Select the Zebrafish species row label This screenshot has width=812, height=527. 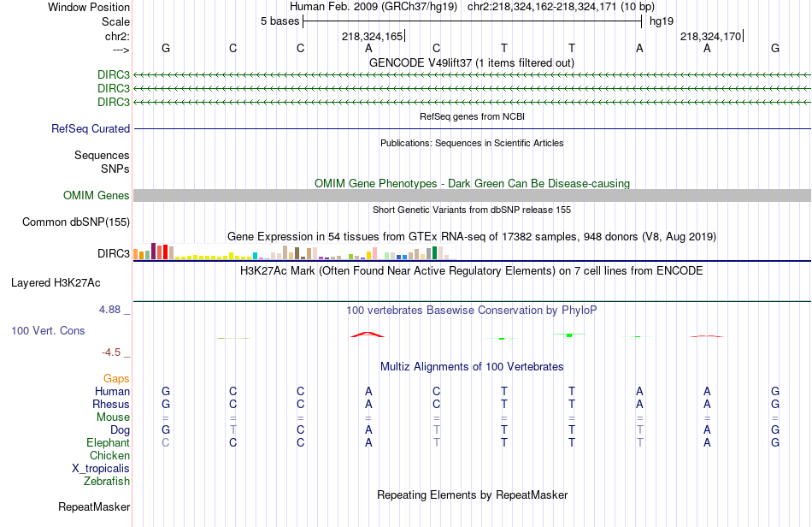[x=107, y=482]
